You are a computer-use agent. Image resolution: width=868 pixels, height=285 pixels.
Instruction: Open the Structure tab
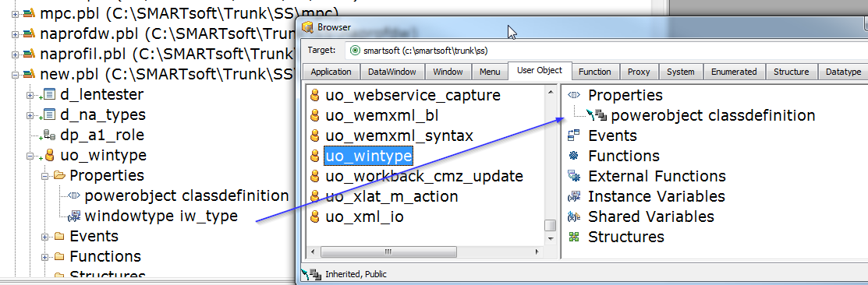click(791, 72)
